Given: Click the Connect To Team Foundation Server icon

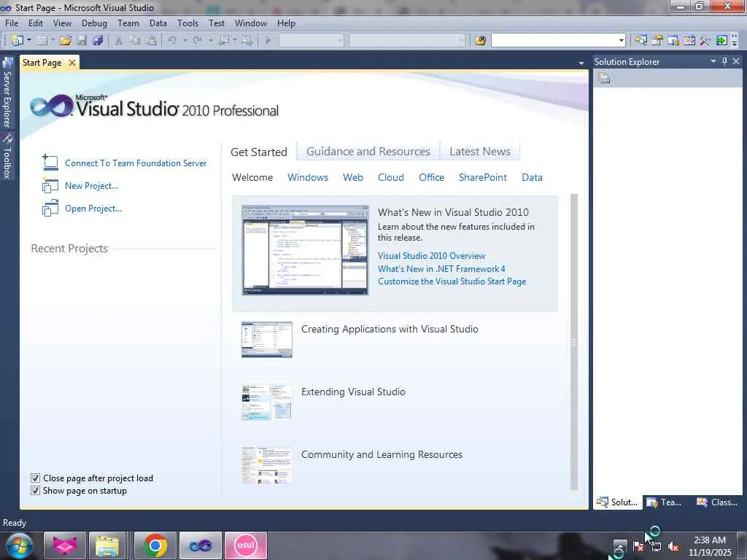Looking at the screenshot, I should coord(50,163).
